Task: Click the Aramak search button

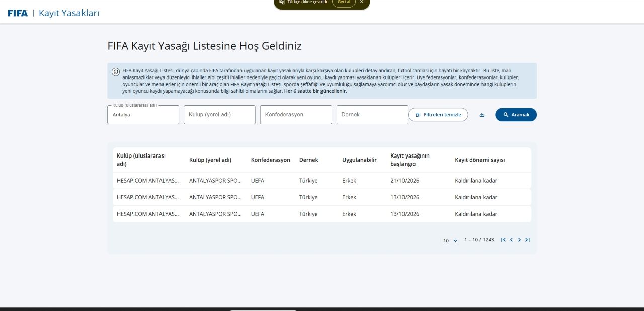Action: click(516, 115)
